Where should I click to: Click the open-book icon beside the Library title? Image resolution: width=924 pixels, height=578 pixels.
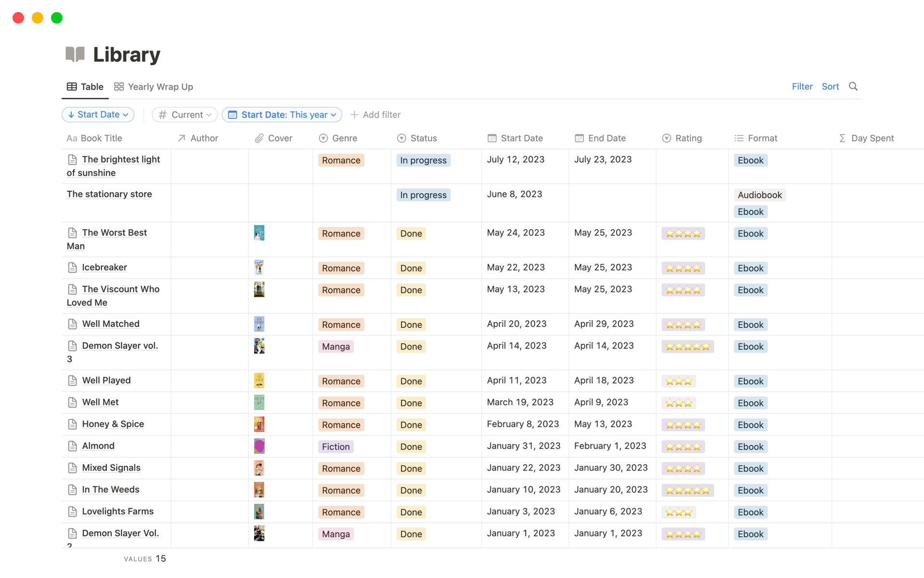click(x=75, y=54)
